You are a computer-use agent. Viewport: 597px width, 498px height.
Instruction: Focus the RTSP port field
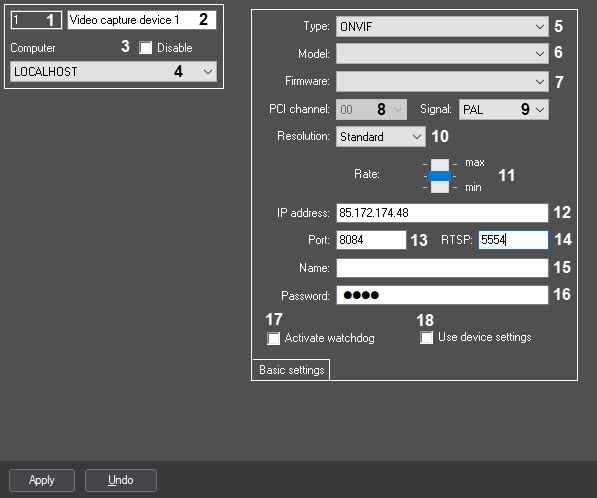tap(513, 240)
